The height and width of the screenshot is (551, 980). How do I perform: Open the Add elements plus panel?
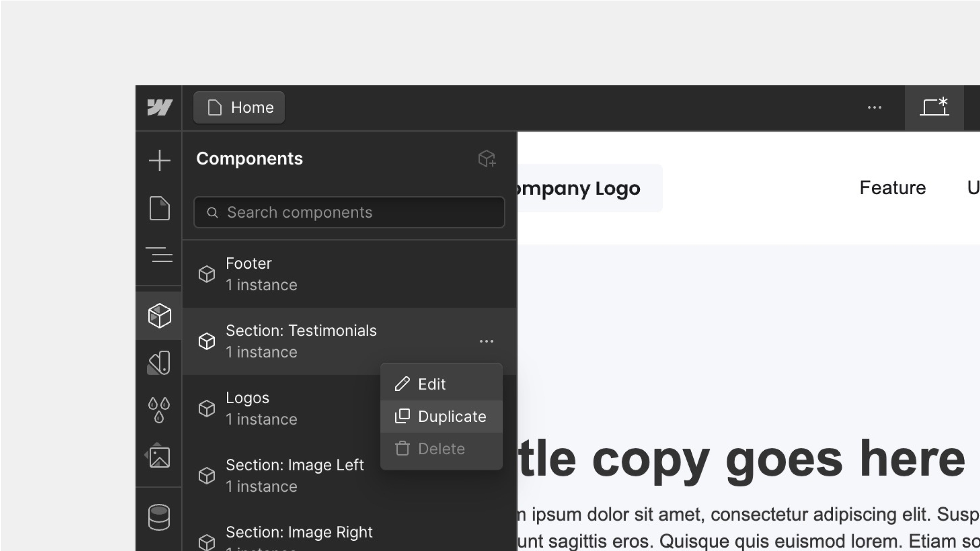(x=160, y=160)
